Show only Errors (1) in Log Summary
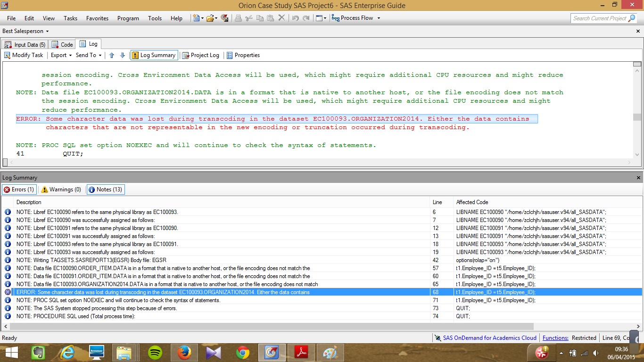644x362 pixels. [19, 189]
